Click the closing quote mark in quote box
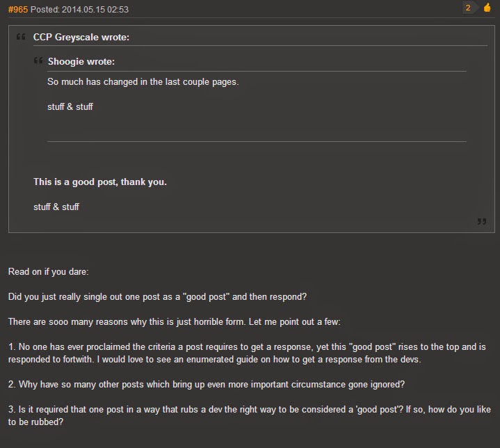 click(481, 221)
